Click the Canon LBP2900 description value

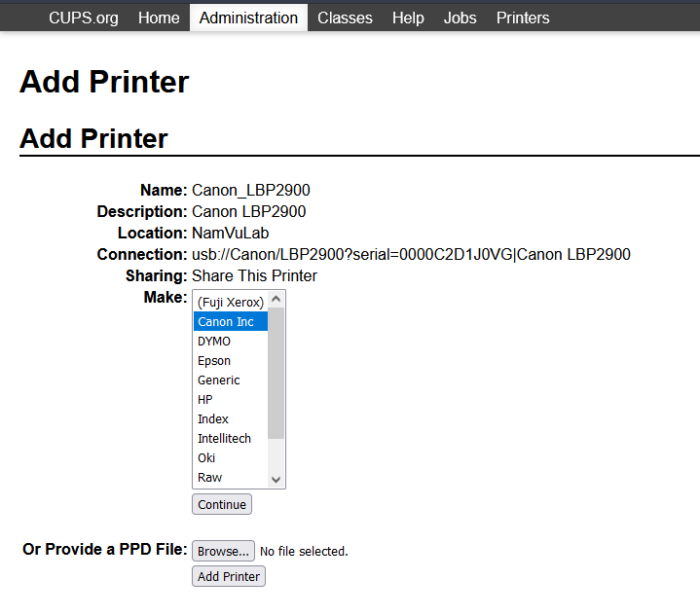coord(248,211)
